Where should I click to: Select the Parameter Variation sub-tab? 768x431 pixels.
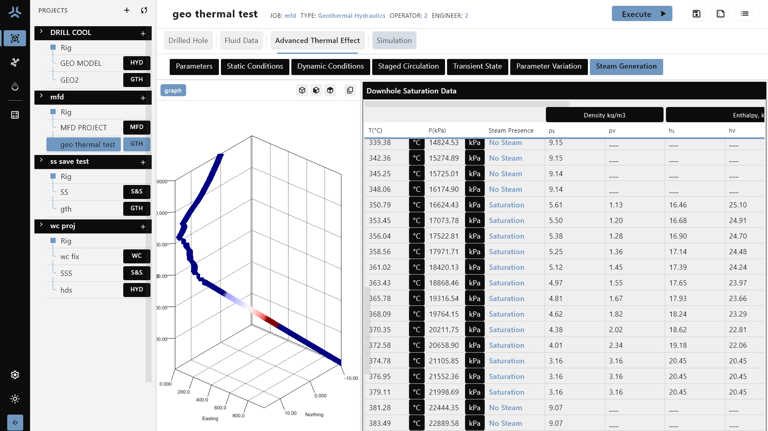click(x=549, y=67)
